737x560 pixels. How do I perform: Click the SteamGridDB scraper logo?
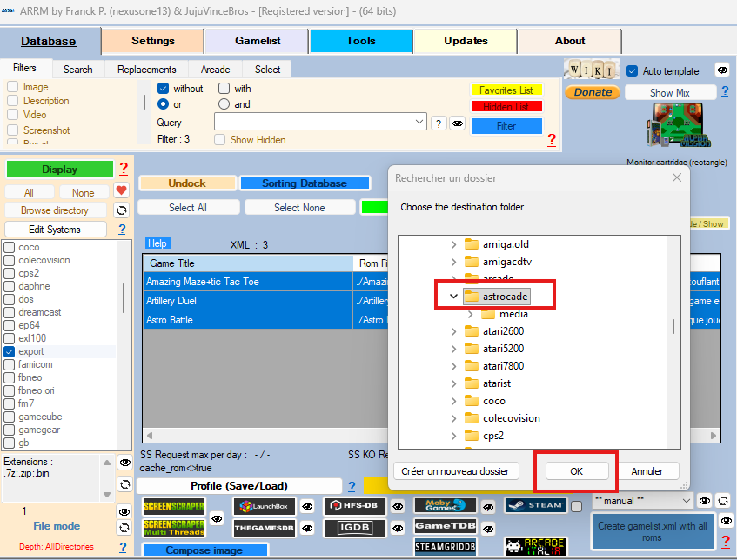point(446,547)
